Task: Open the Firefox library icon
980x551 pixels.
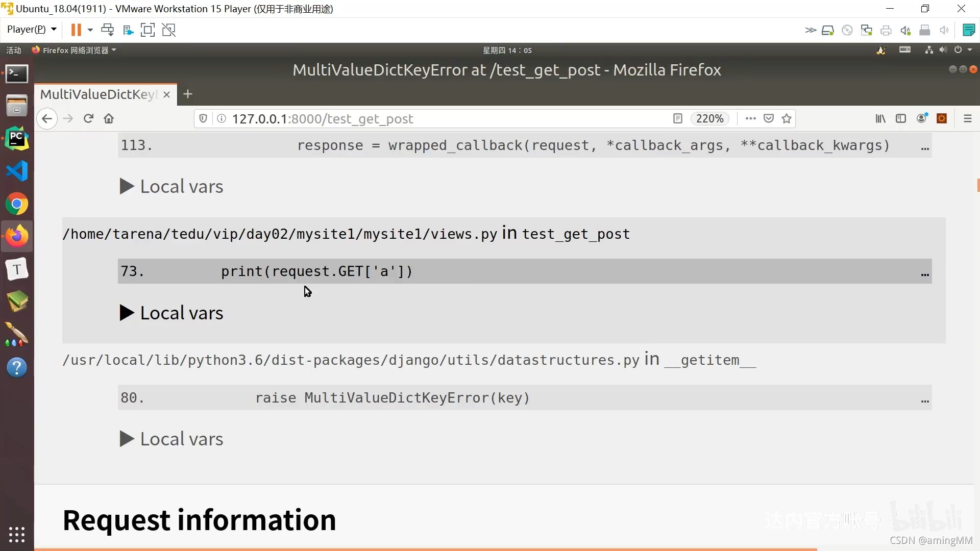Action: point(880,118)
